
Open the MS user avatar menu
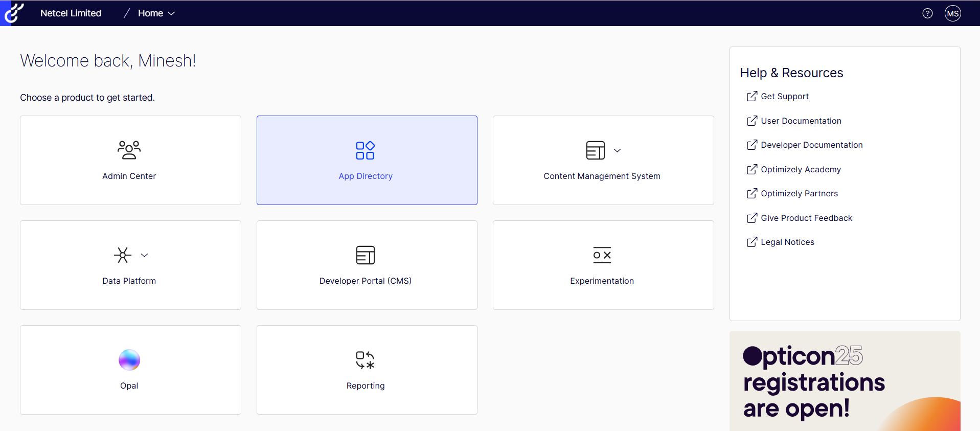[953, 13]
